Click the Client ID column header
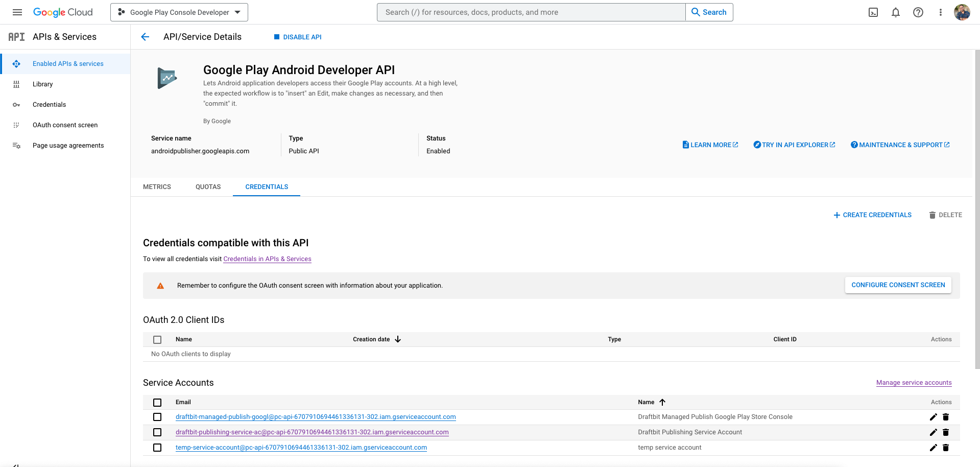Viewport: 980px width, 467px height. point(785,339)
